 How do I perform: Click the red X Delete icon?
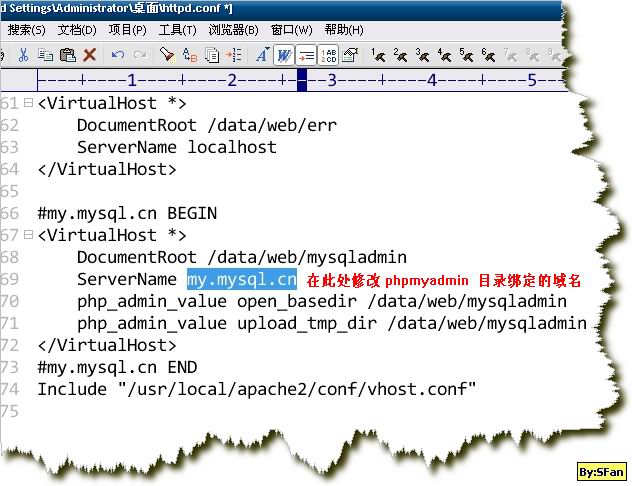tap(89, 55)
